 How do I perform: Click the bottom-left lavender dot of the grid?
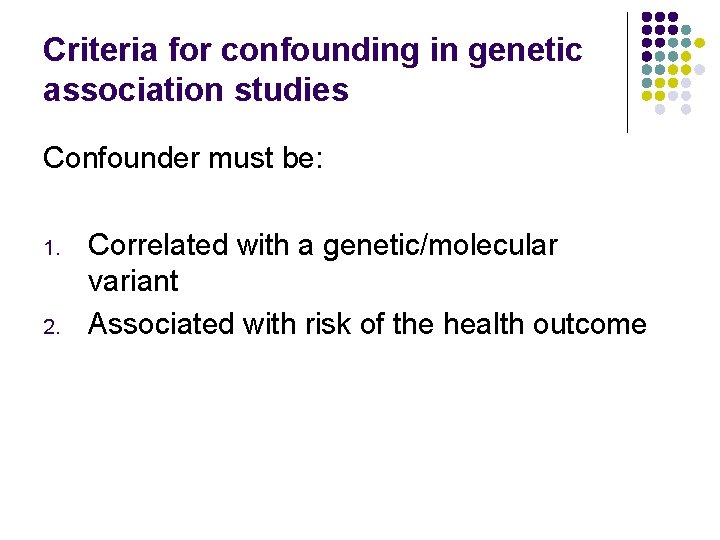[x=660, y=109]
